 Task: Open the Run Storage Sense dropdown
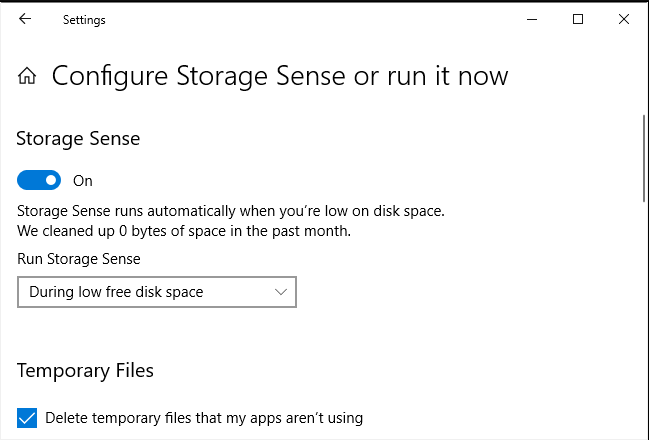(157, 292)
